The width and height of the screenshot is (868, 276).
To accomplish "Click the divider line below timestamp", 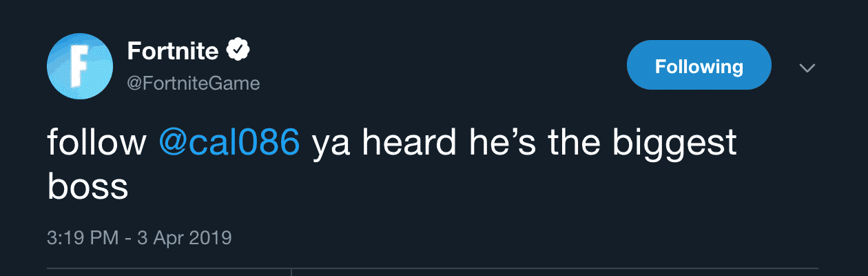I will click(x=482, y=268).
